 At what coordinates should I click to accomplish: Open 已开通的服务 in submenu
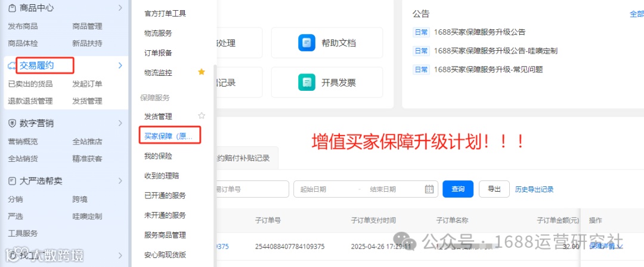click(165, 195)
